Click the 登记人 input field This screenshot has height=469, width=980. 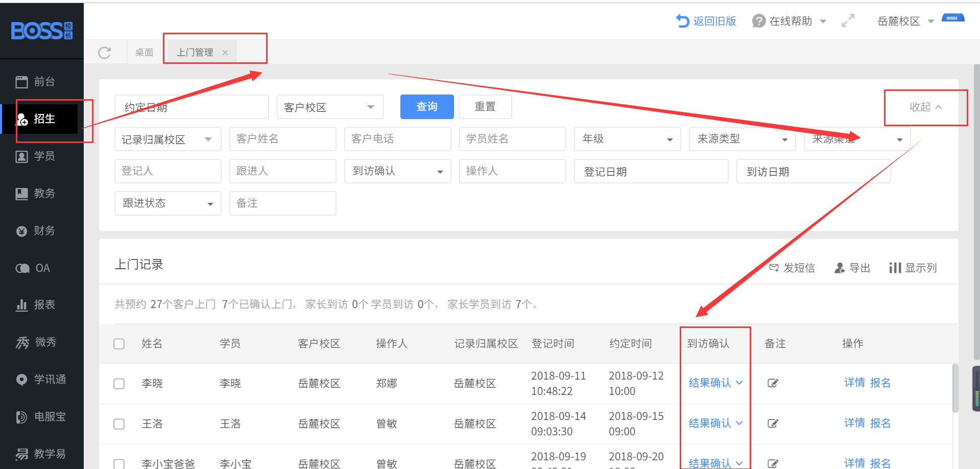pos(168,171)
